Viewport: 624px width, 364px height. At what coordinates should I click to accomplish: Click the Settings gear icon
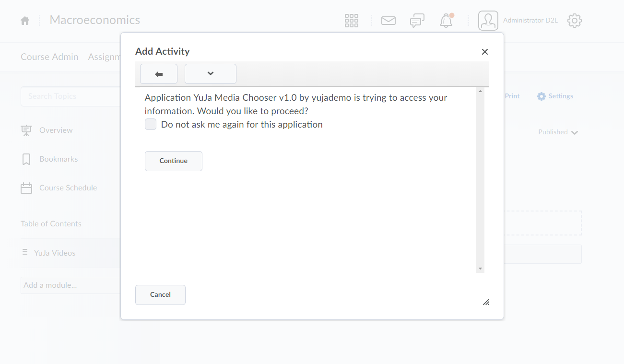(x=542, y=96)
